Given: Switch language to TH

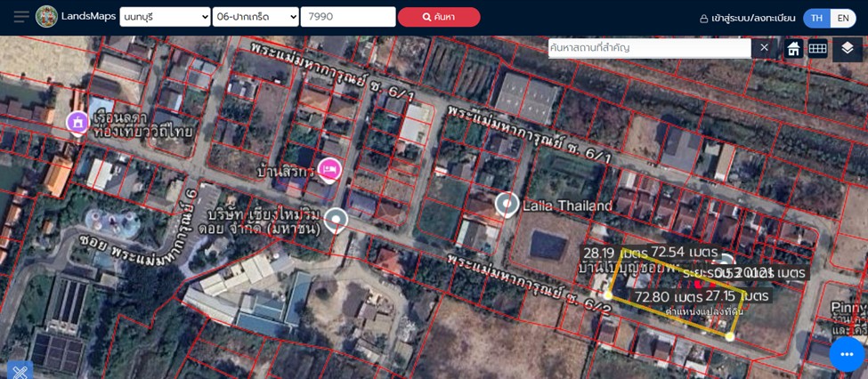Looking at the screenshot, I should tap(816, 18).
